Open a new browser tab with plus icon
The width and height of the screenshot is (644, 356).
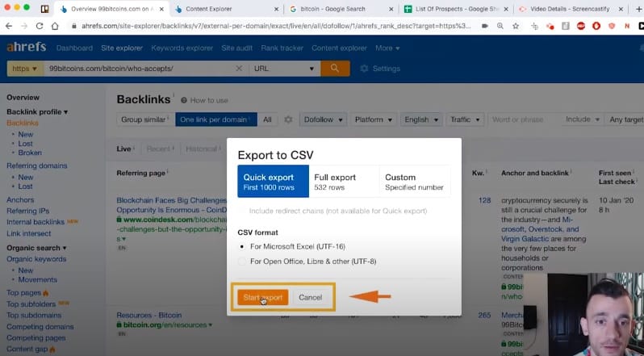tap(639, 9)
